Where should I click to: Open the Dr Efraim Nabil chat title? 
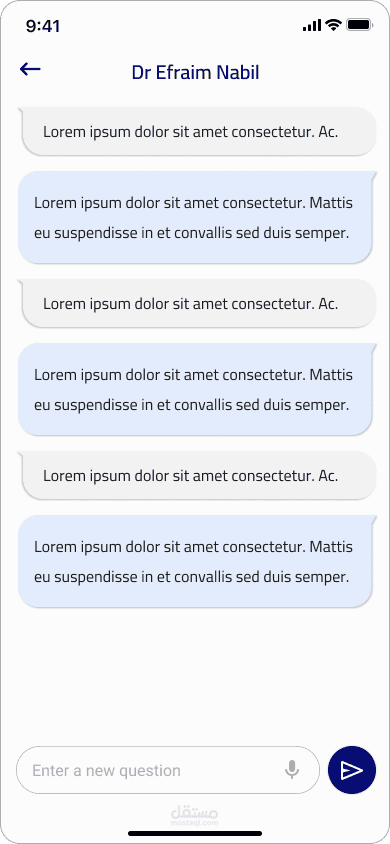click(x=195, y=73)
